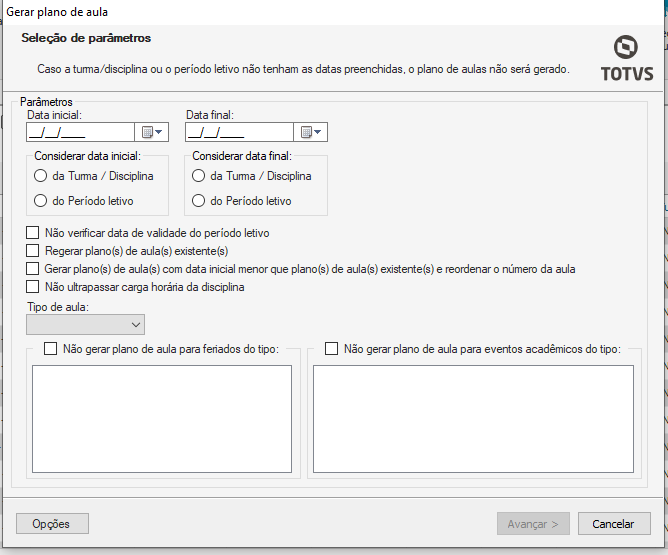Click inside the feriados type list box
This screenshot has width=668, height=555.
tap(162, 418)
